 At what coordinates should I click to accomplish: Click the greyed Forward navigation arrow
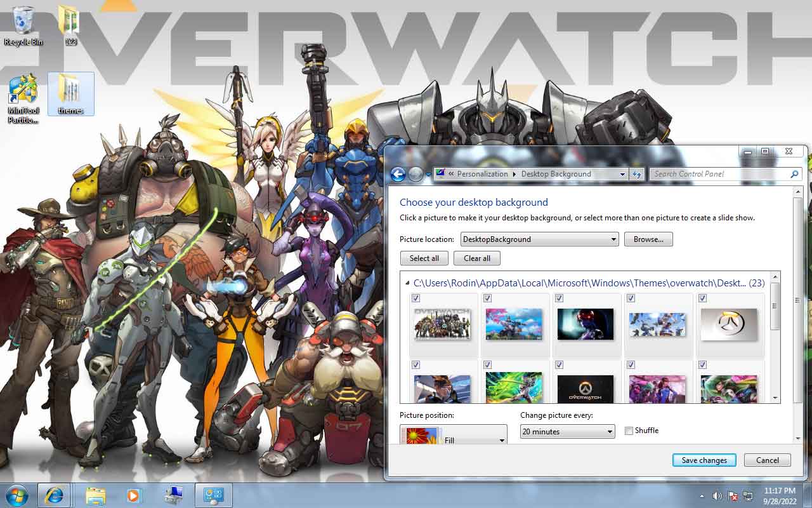click(416, 174)
